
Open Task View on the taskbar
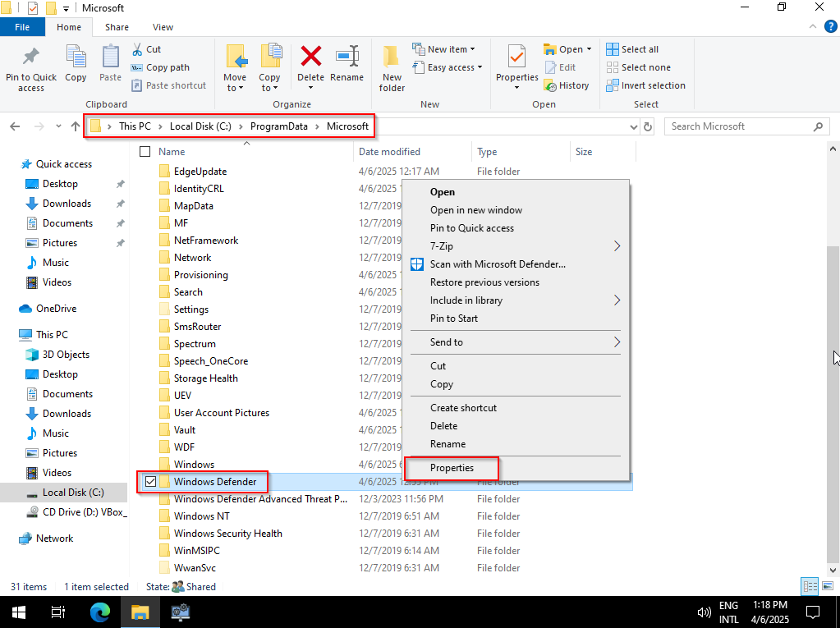pos(57,612)
